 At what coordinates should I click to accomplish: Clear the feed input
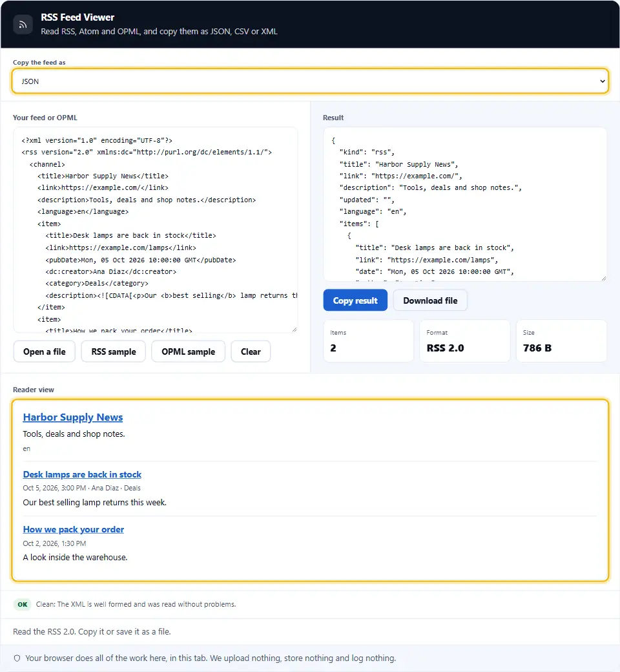pos(251,352)
